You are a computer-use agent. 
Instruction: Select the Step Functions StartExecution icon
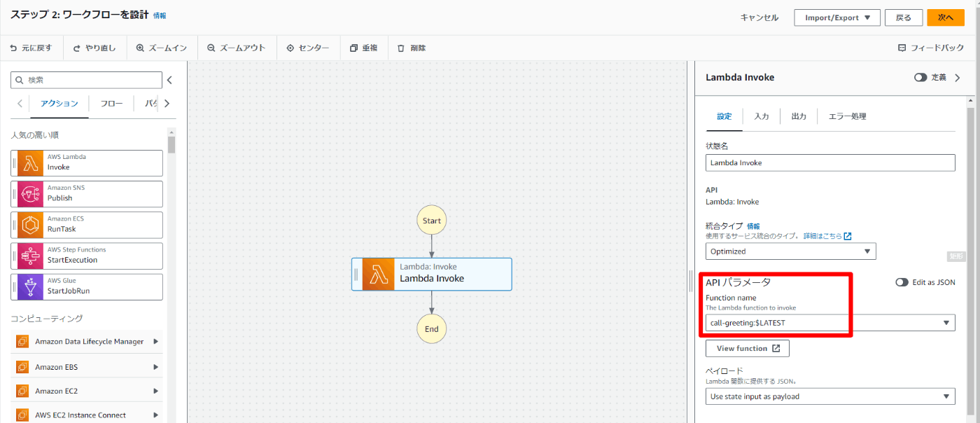30,255
